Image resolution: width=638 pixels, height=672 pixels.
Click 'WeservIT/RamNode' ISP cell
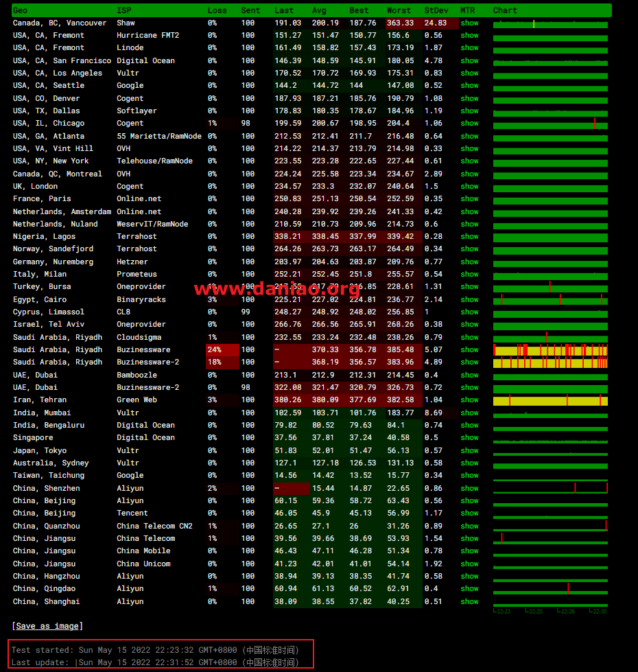tap(152, 224)
